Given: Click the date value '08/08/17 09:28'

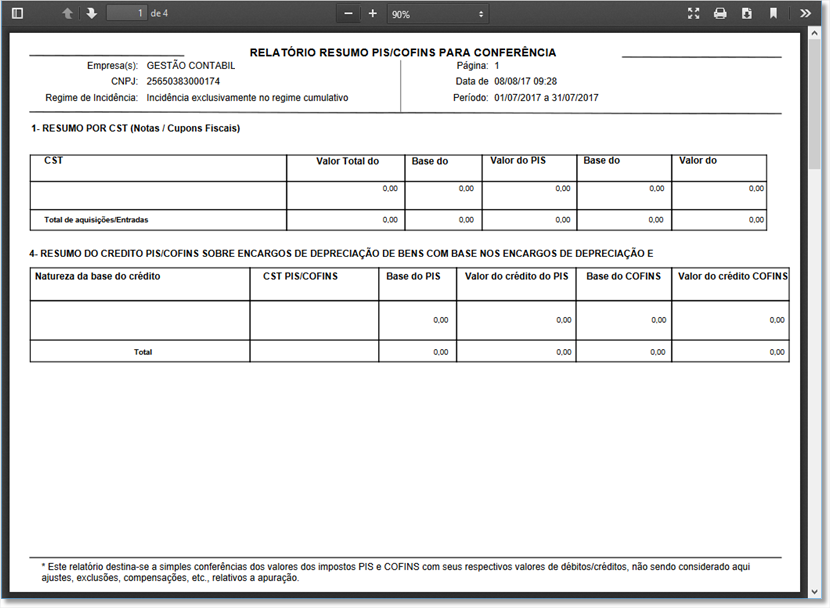Looking at the screenshot, I should click(x=526, y=81).
